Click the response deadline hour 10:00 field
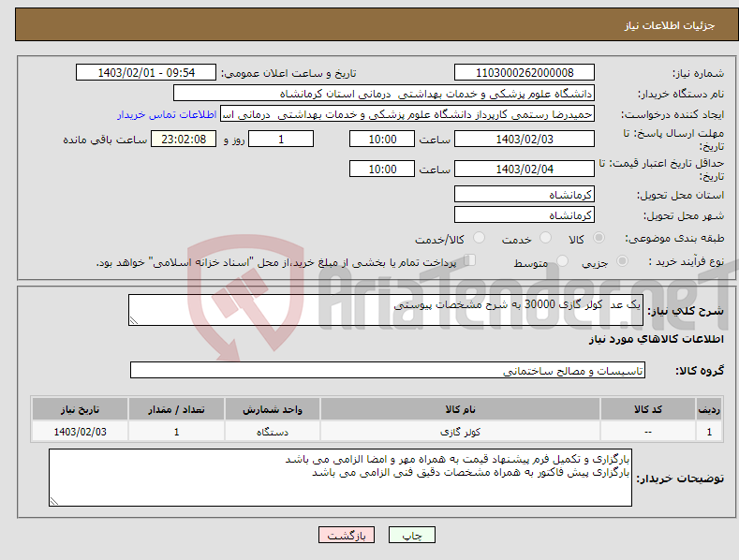This screenshot has height=560, width=739. [382, 139]
